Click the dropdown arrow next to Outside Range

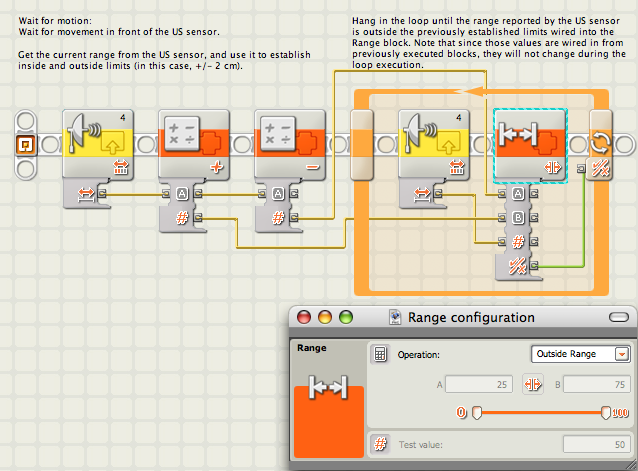pos(622,354)
